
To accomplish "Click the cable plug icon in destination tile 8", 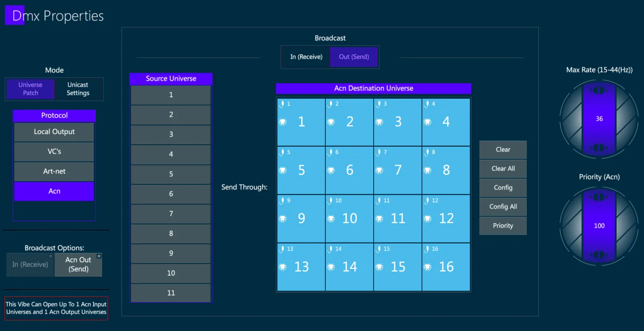I will pos(427,153).
